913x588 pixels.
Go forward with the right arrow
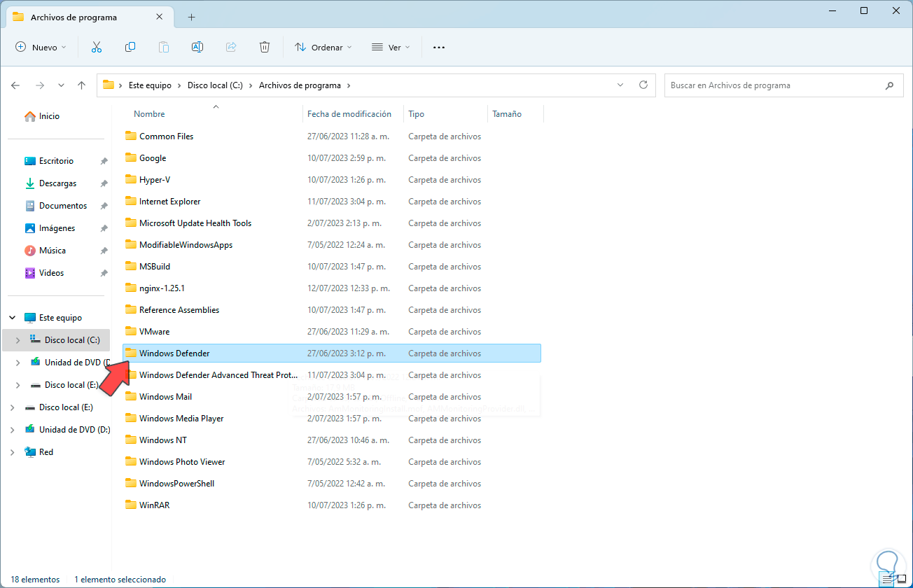point(39,85)
